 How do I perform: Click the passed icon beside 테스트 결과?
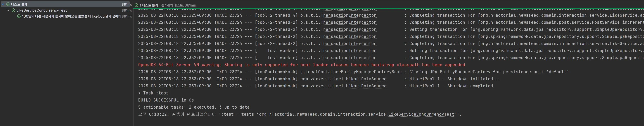(x=8, y=4)
